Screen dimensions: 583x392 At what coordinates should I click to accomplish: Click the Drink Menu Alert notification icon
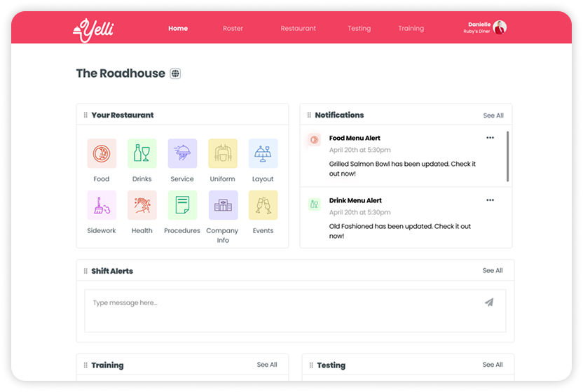314,204
